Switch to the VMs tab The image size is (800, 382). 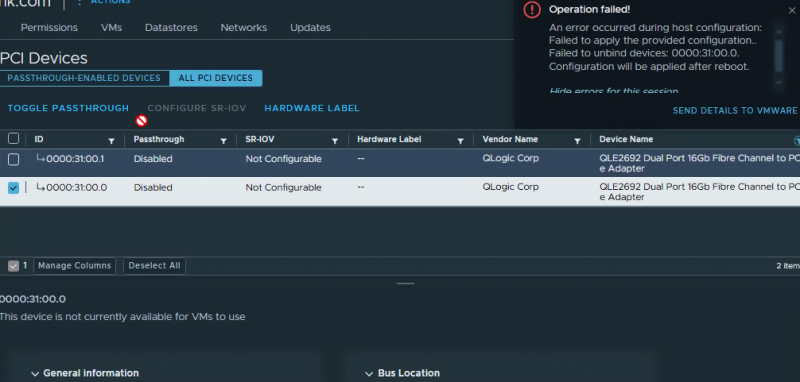(111, 28)
